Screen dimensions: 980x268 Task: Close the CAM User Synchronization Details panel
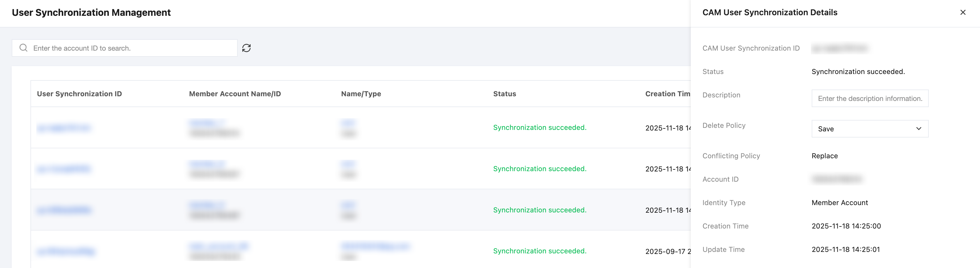click(x=962, y=13)
